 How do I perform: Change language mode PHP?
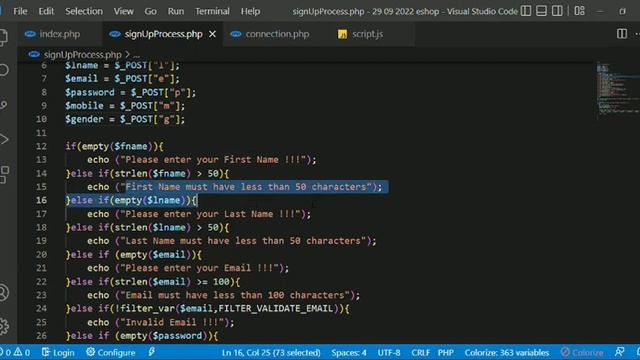click(x=446, y=352)
